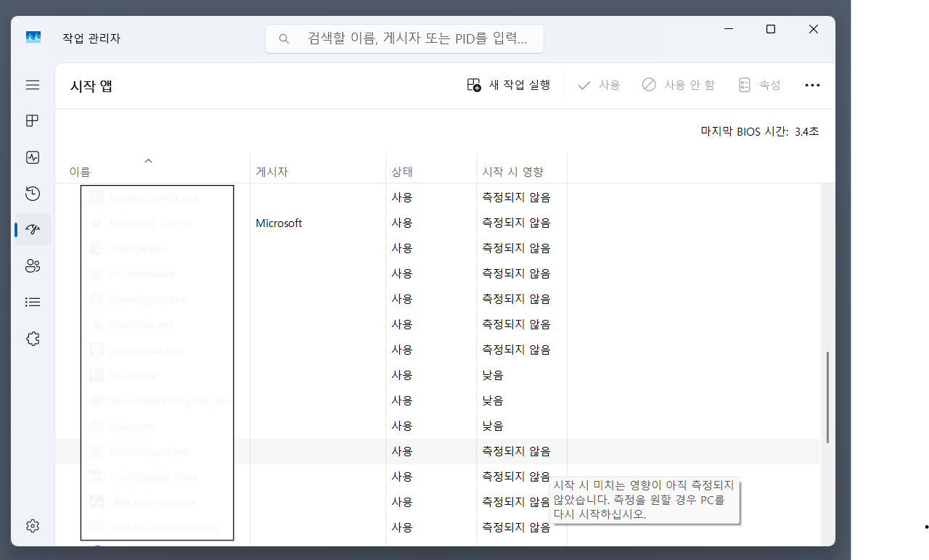Sort by the 게시자 column header
929x560 pixels.
[272, 172]
